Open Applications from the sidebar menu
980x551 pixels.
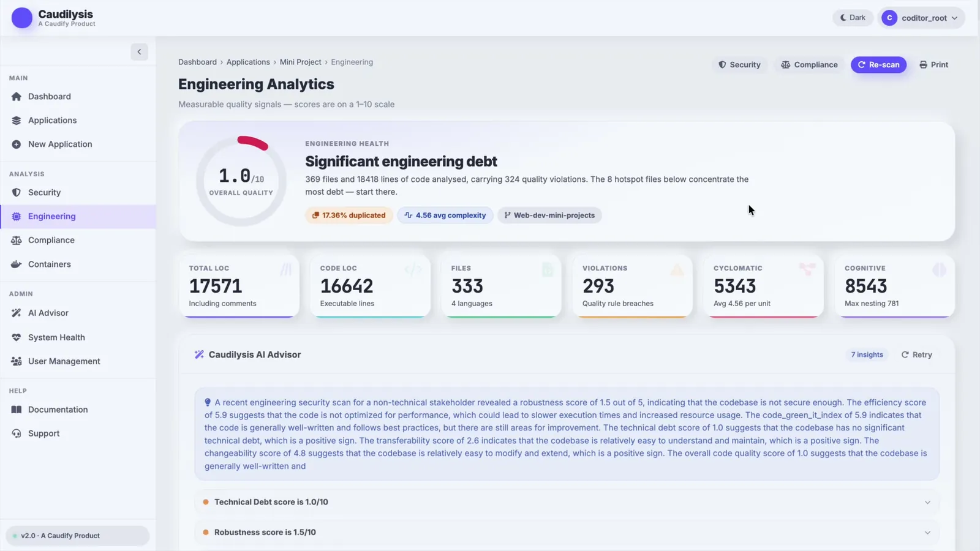pos(78,121)
